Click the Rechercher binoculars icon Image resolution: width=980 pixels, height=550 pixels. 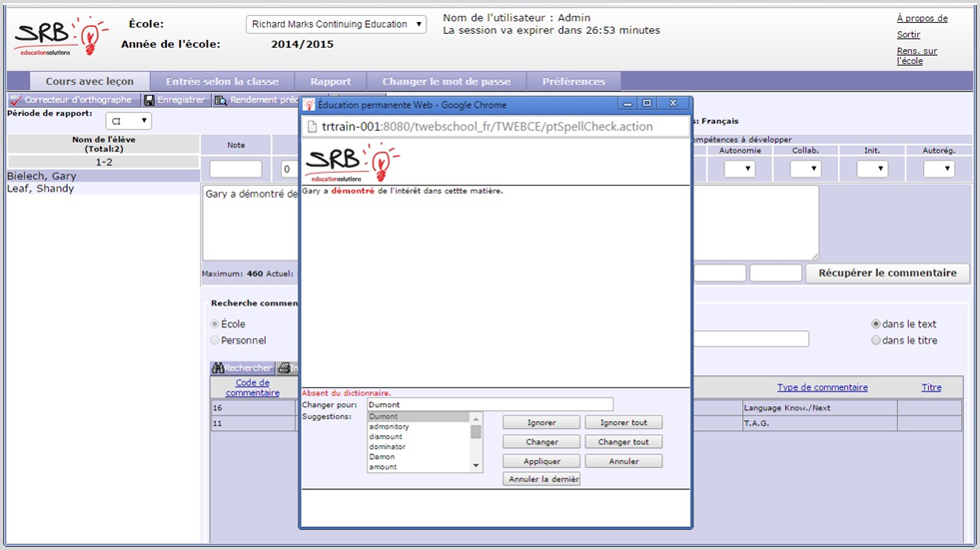coord(217,368)
